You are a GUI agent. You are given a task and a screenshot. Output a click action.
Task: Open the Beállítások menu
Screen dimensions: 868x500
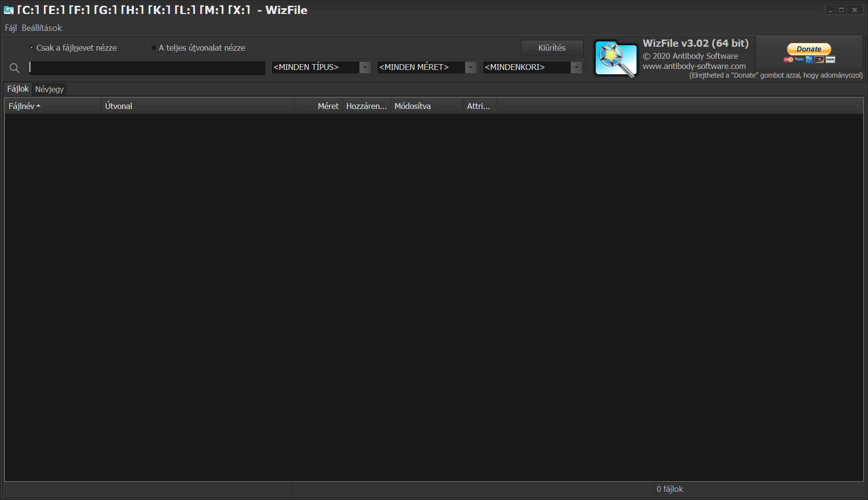(41, 28)
